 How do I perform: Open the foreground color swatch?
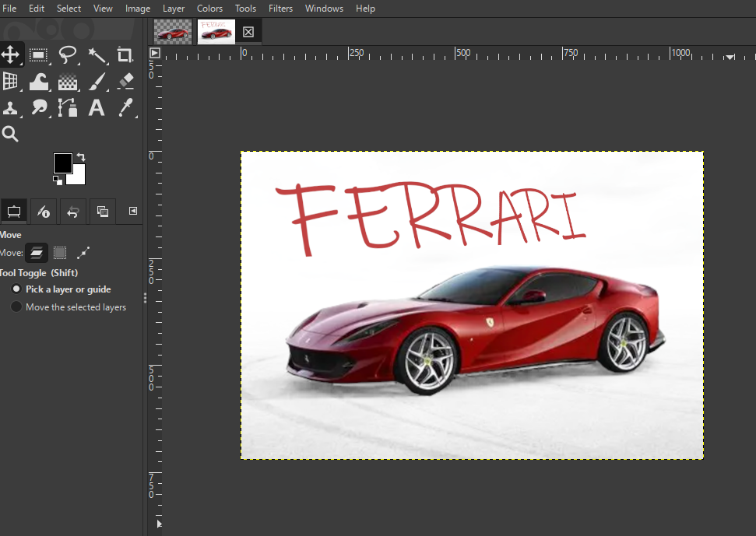coord(64,163)
